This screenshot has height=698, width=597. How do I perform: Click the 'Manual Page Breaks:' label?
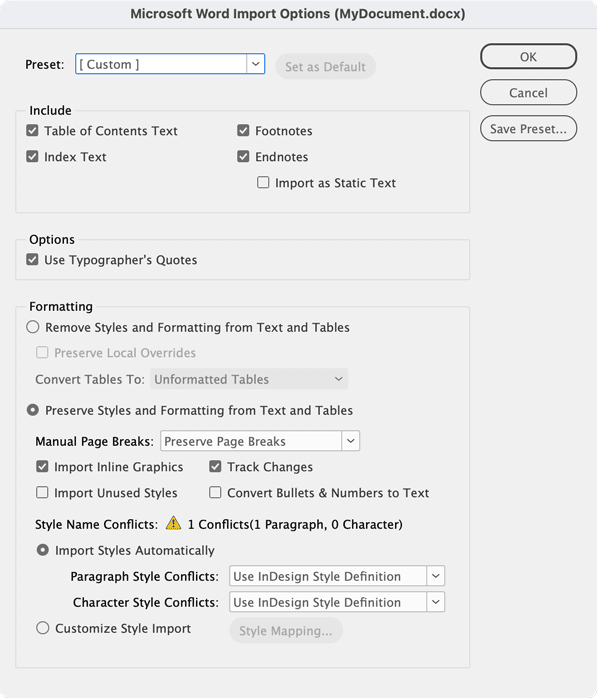(94, 442)
